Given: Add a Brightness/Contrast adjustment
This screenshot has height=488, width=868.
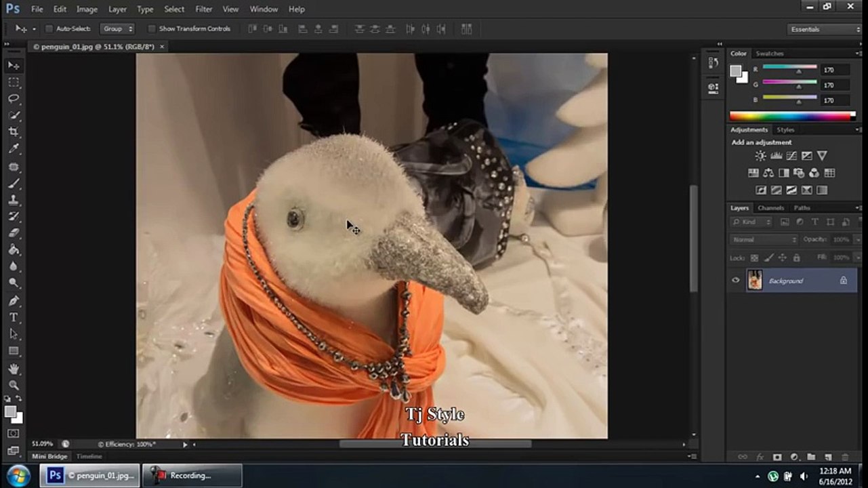Looking at the screenshot, I should pyautogui.click(x=760, y=156).
